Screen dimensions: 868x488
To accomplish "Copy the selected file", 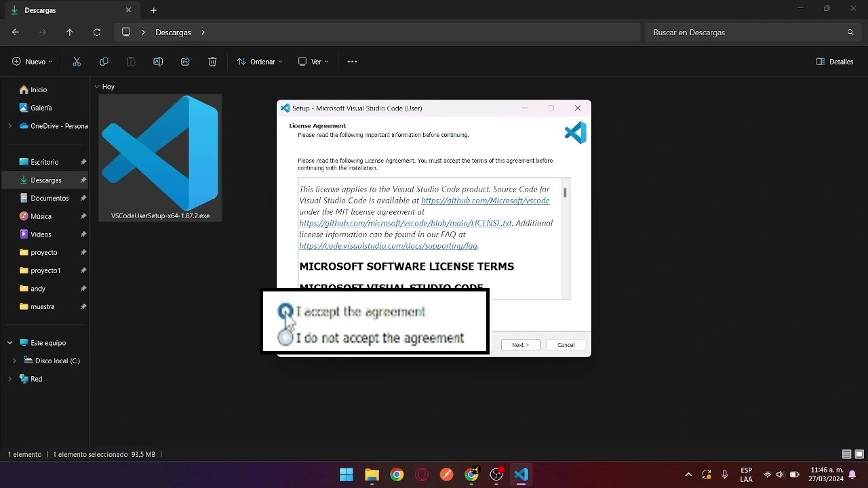I will tap(104, 62).
